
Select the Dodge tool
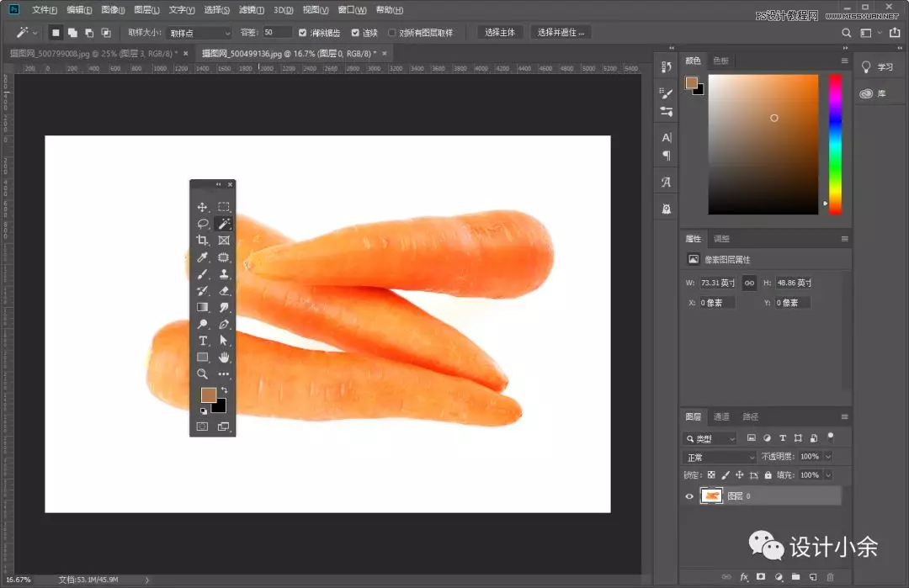[x=202, y=324]
